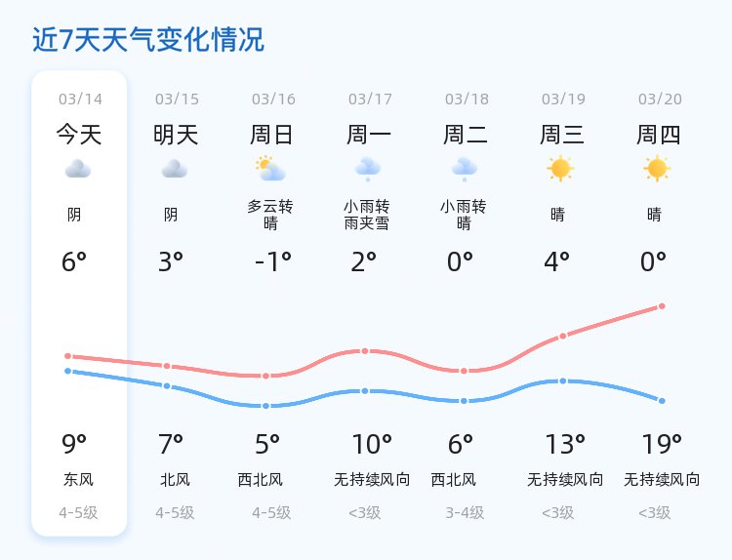Viewport: 732px width, 560px height.
Task: Click the cloud icon under 明天
Action: (175, 169)
